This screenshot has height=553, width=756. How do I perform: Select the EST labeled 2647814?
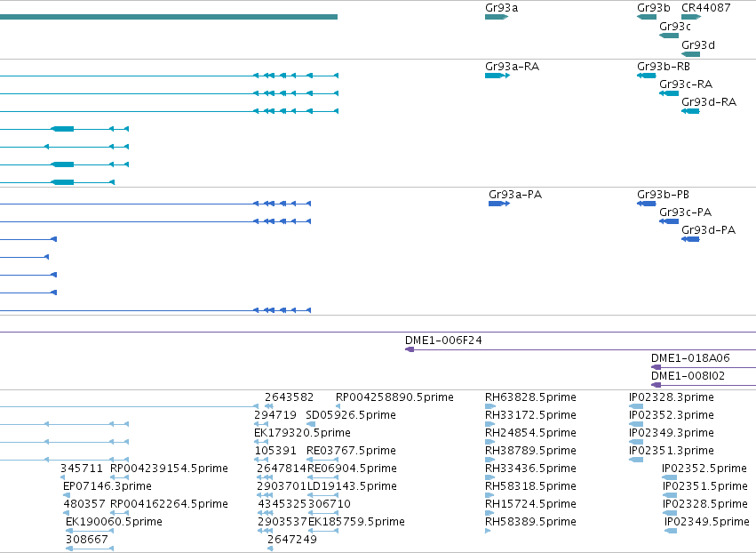point(282,468)
